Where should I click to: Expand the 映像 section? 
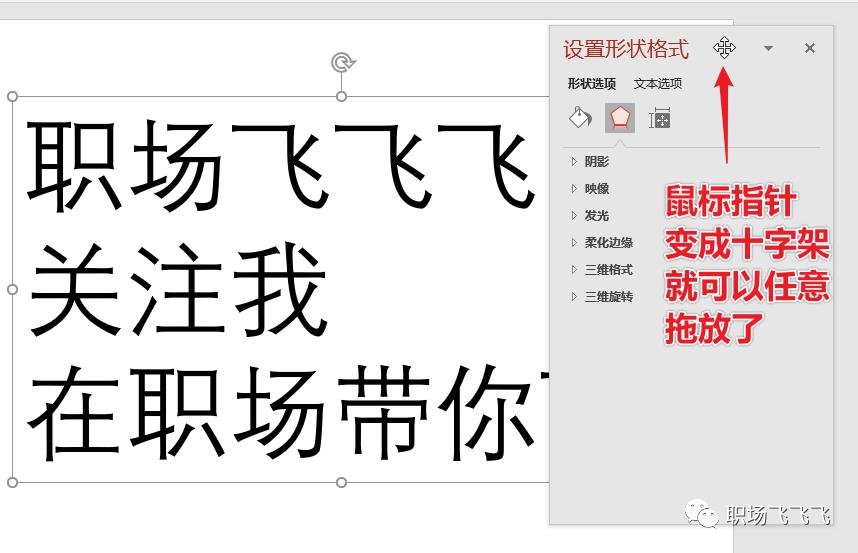(596, 188)
